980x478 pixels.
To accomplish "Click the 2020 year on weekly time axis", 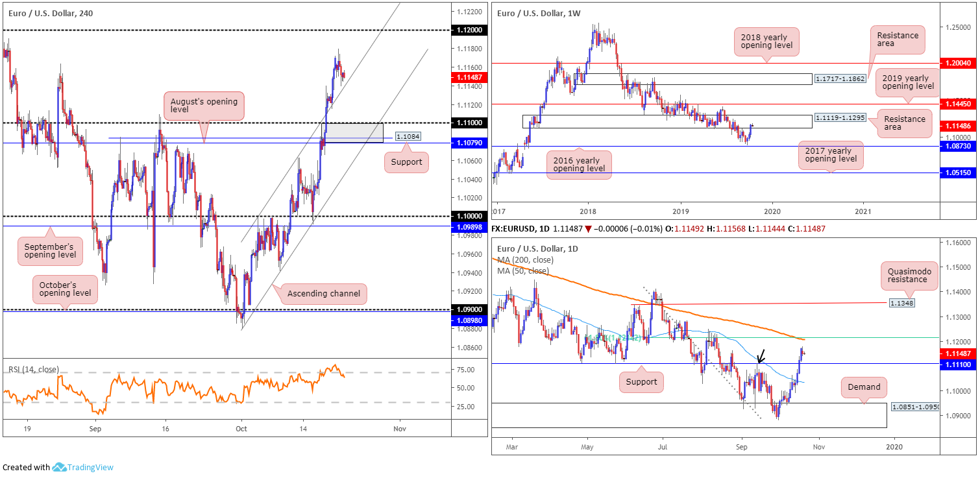I will [772, 211].
